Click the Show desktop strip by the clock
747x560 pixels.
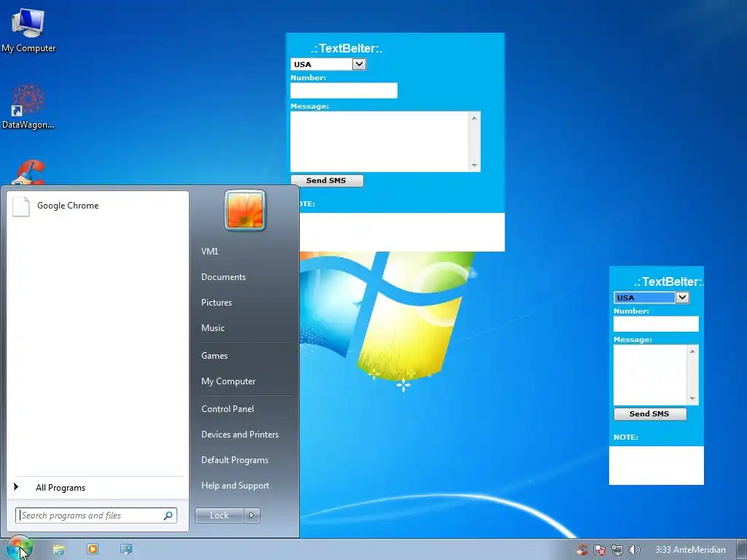click(742, 550)
